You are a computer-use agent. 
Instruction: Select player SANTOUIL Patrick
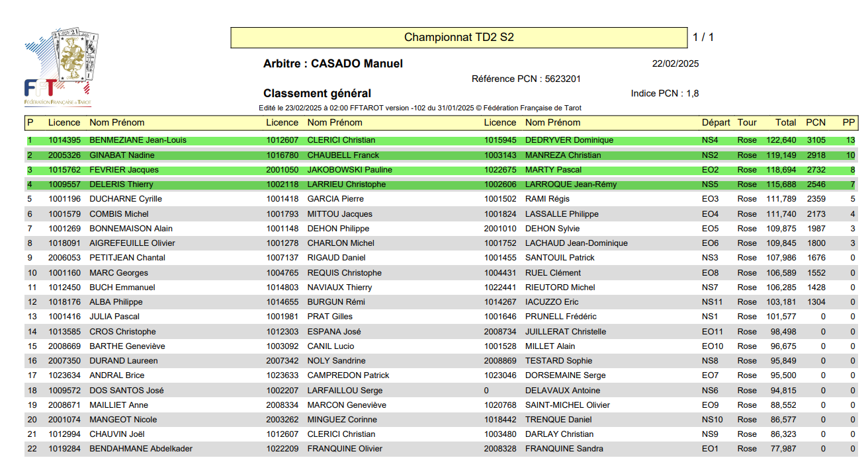(560, 258)
